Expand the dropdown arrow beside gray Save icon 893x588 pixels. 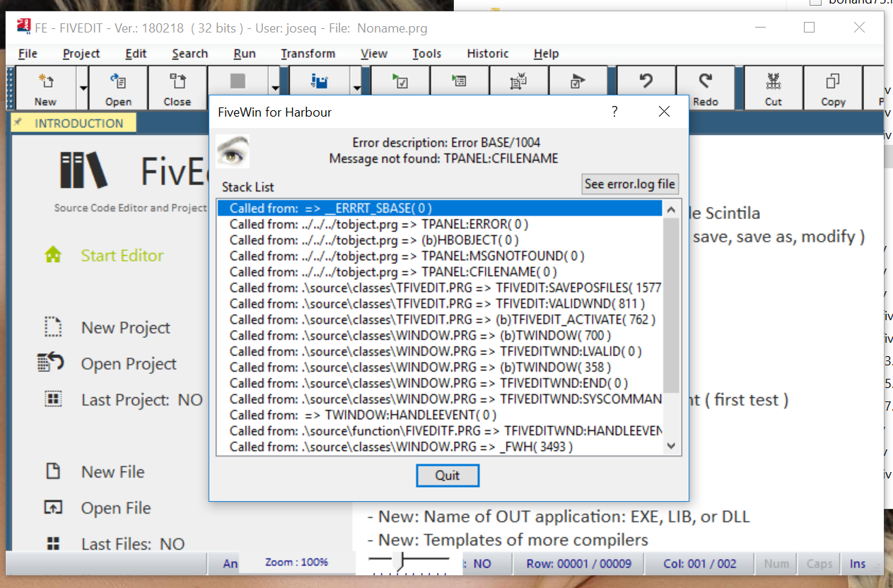pyautogui.click(x=274, y=88)
